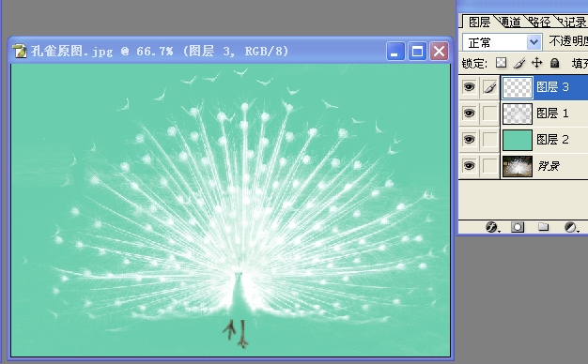The image size is (588, 364).
Task: Add a layer mask using the mask icon
Action: [518, 227]
